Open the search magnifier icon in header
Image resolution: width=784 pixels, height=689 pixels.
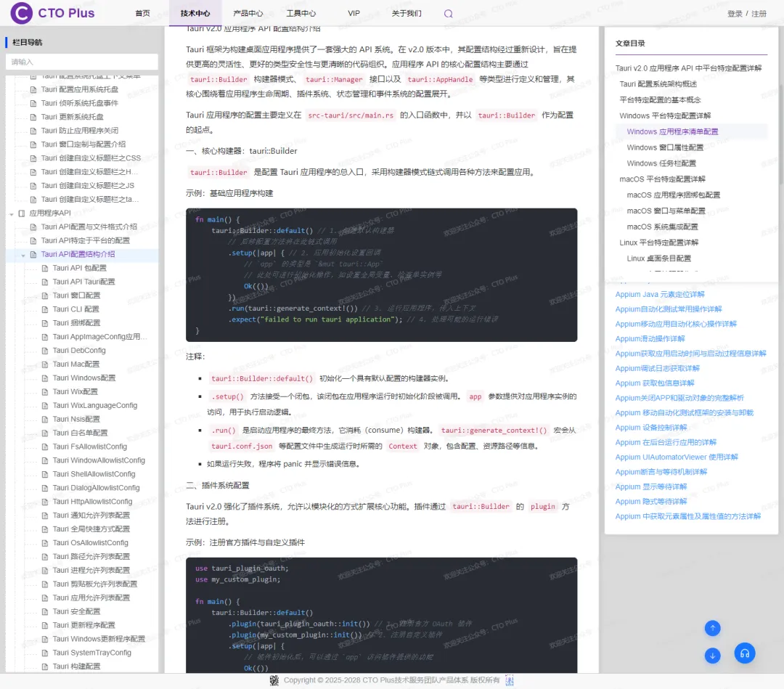(x=448, y=14)
